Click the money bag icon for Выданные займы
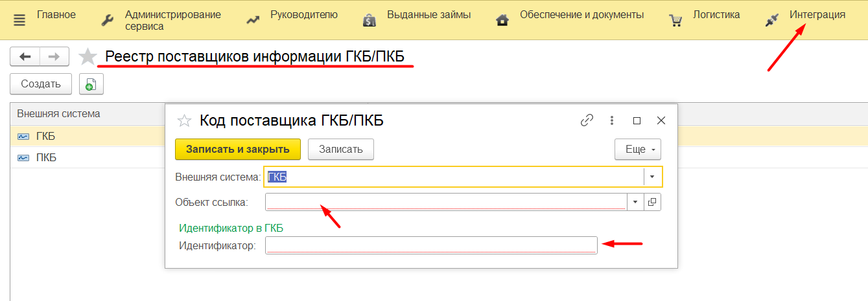The height and width of the screenshot is (301, 868). point(369,20)
